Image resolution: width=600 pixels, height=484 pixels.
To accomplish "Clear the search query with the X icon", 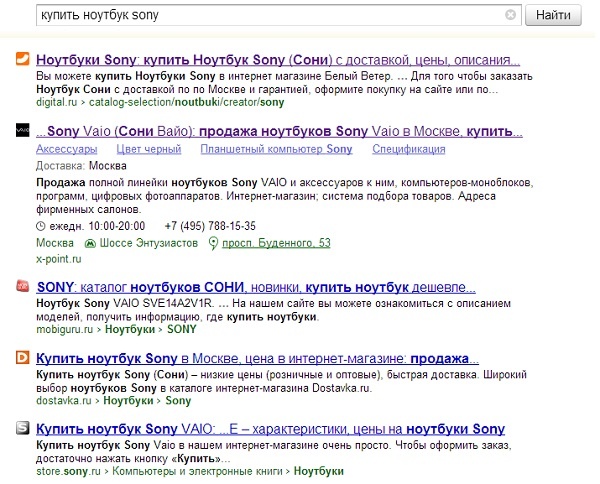I will coord(510,15).
